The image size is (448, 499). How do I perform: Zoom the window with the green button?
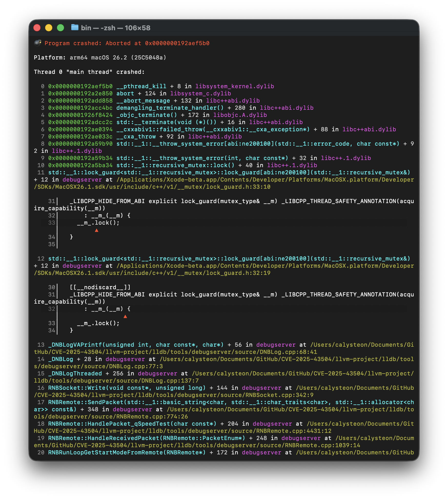tap(60, 28)
